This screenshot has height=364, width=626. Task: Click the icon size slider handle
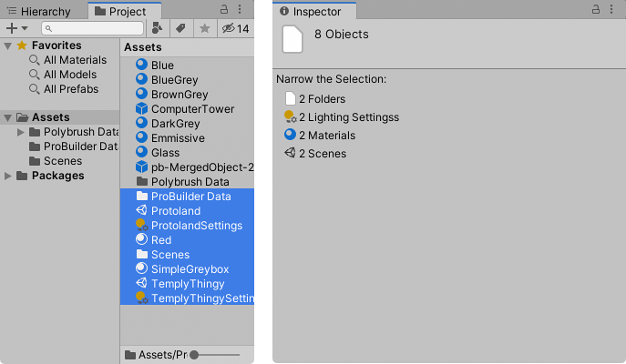click(x=193, y=354)
